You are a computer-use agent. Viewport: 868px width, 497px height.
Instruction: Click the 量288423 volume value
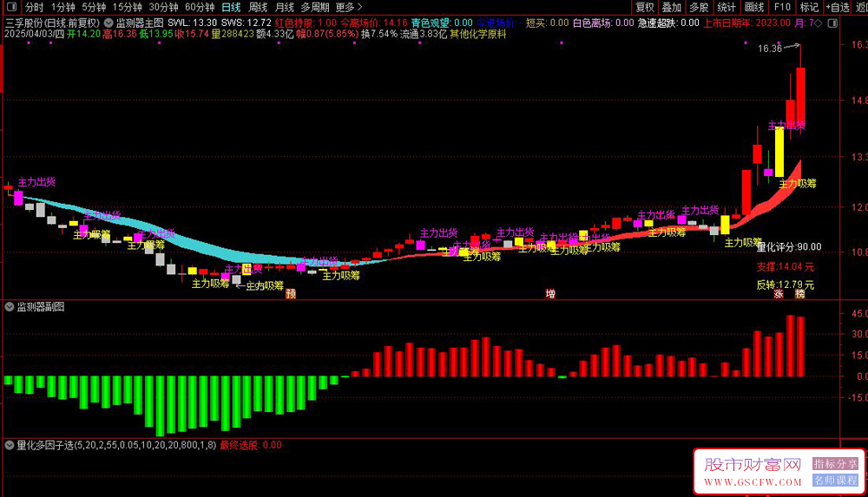coord(233,34)
